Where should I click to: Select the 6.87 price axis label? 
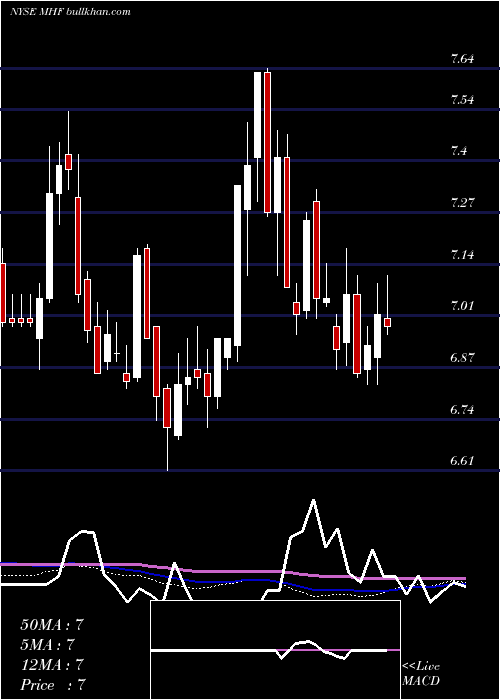462,358
